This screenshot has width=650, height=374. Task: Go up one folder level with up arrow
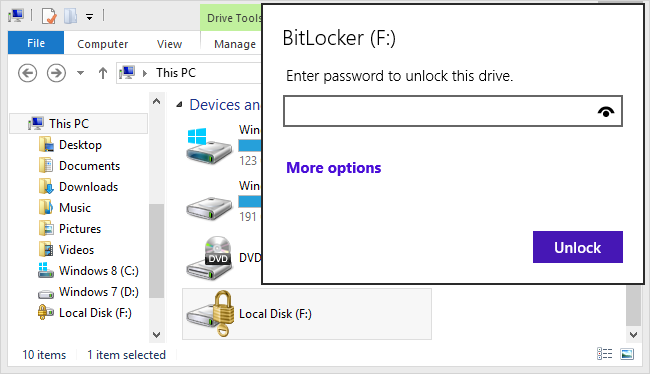(102, 73)
